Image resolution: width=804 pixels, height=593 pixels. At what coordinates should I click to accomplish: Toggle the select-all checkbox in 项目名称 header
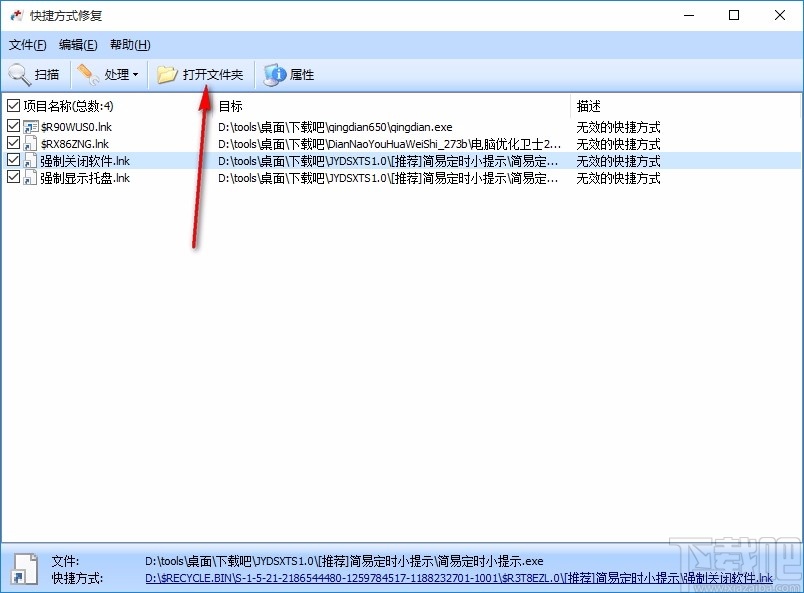(x=12, y=105)
